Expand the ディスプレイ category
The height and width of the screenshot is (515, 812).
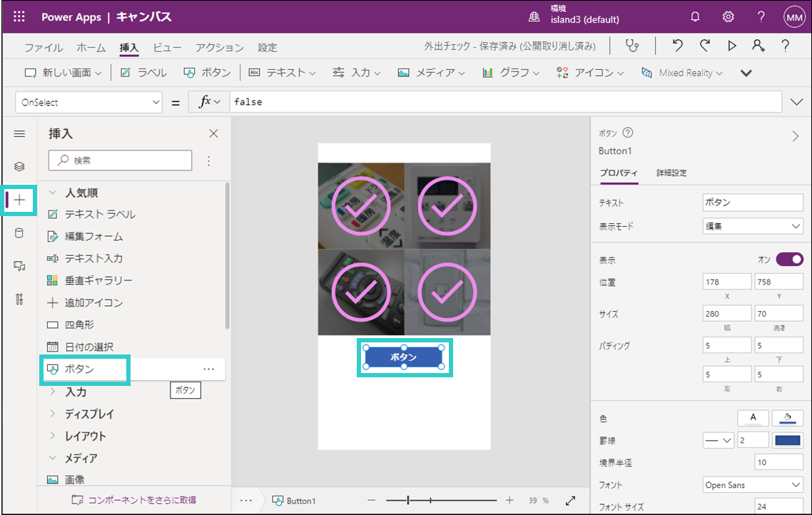pos(52,414)
